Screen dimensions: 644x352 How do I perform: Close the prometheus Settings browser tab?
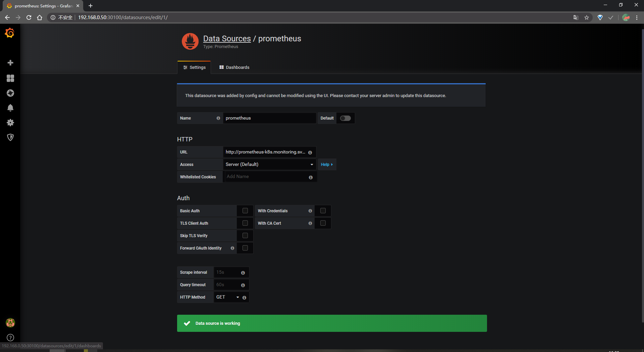pos(78,6)
